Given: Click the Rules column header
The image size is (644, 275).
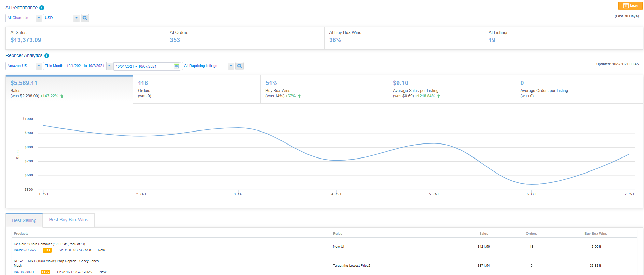Looking at the screenshot, I should 338,234.
